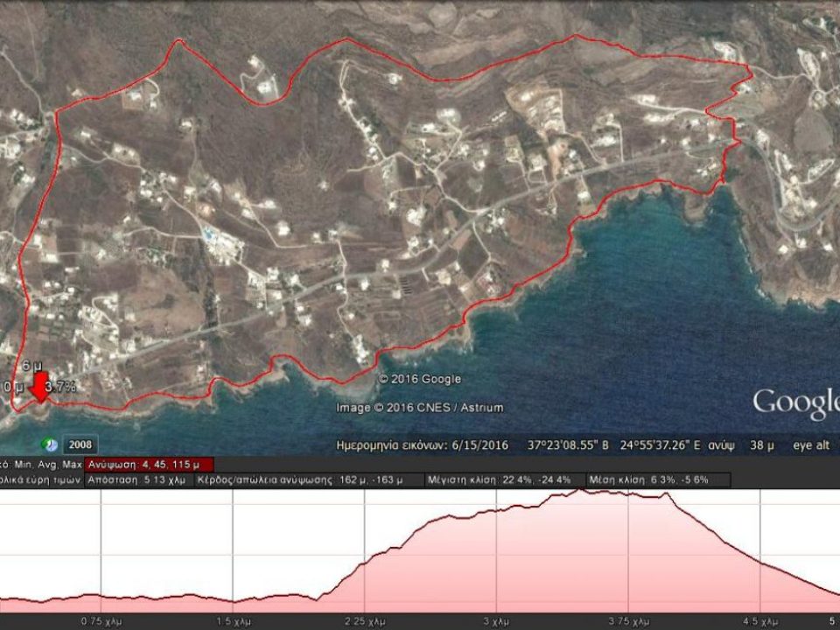Click the red arrow marker on the track
The image size is (840, 630).
39,388
